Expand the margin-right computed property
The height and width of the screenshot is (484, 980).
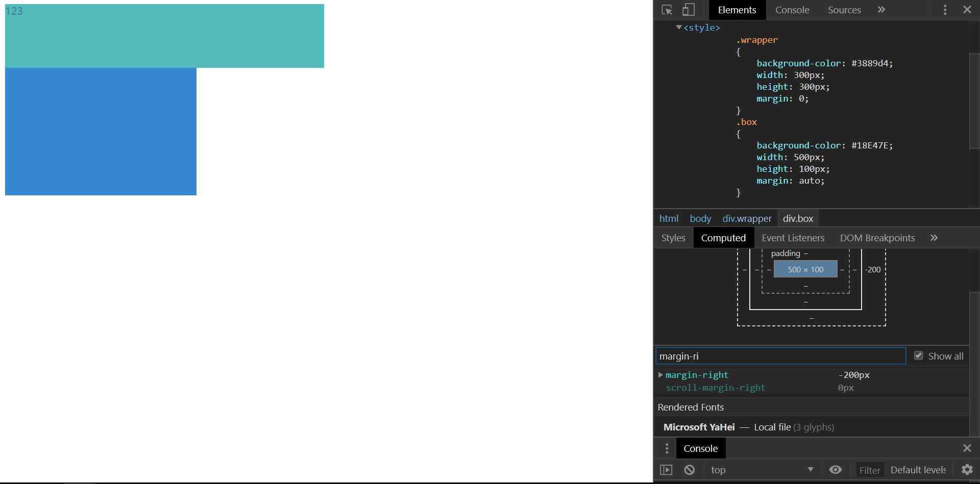(x=660, y=375)
